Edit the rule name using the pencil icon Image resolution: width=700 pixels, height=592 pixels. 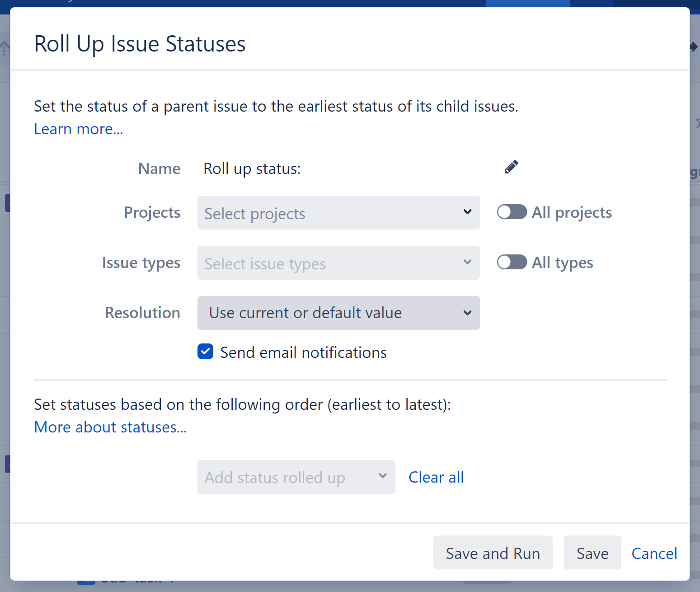511,167
